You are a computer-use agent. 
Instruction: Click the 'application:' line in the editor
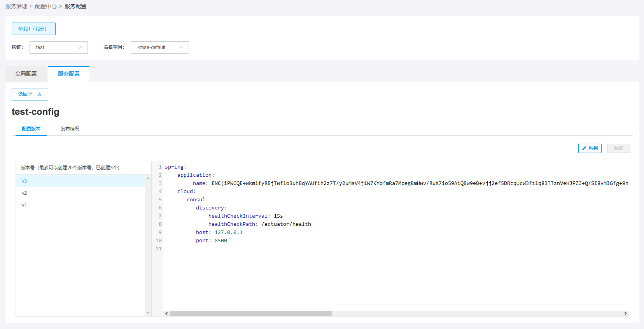tap(196, 175)
